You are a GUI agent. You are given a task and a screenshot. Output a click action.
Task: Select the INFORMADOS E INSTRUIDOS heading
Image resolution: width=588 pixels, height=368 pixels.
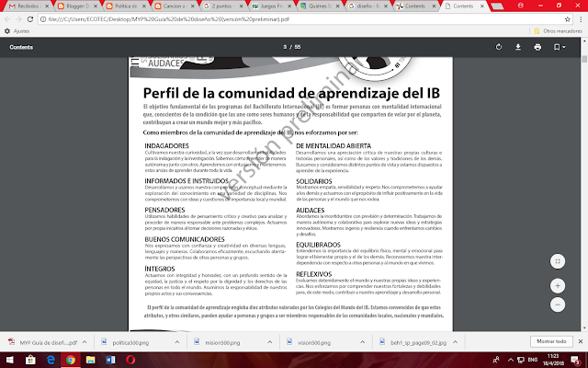point(187,180)
